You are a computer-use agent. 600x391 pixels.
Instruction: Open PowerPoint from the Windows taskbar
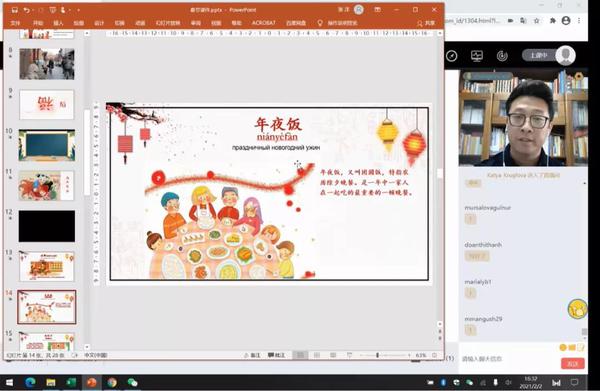pos(92,382)
